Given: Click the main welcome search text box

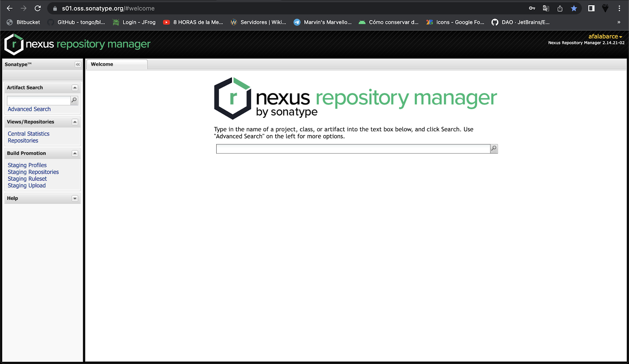Looking at the screenshot, I should click(x=353, y=149).
